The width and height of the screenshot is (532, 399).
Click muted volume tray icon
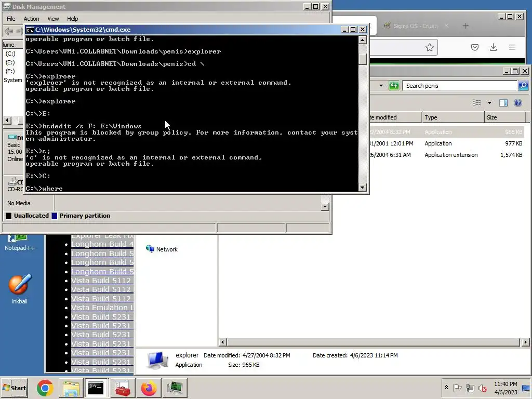coord(482,388)
